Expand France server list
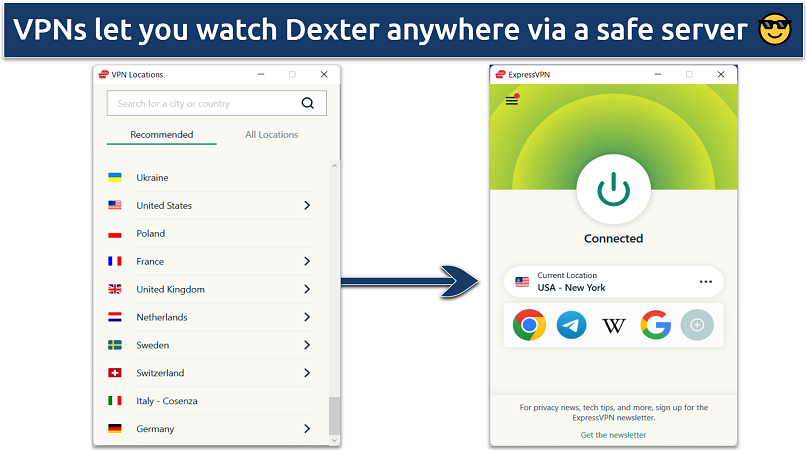 click(x=307, y=261)
